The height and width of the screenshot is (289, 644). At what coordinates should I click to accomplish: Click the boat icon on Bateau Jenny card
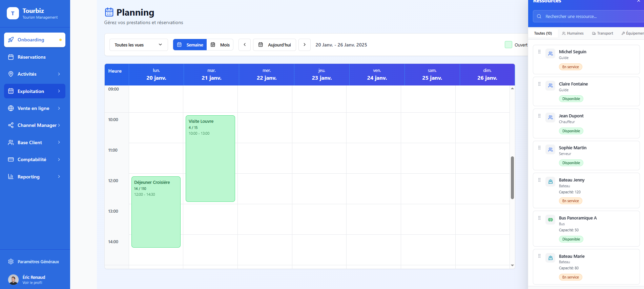[550, 182]
